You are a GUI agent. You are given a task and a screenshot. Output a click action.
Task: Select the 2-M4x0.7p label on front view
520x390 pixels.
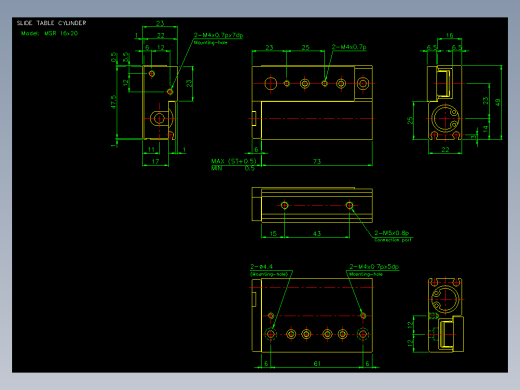(349, 47)
